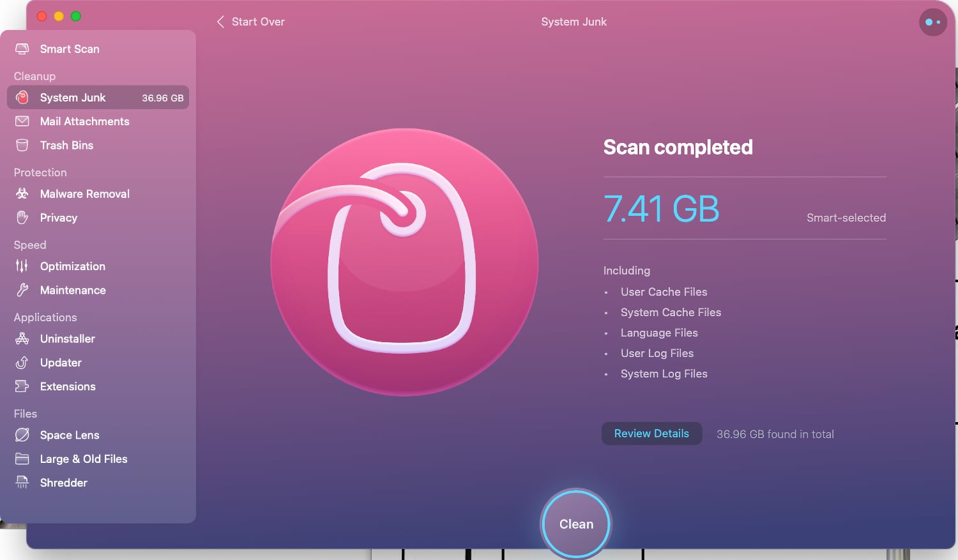Click the Smart-selected label
Viewport: 958px width, 560px height.
coord(846,218)
